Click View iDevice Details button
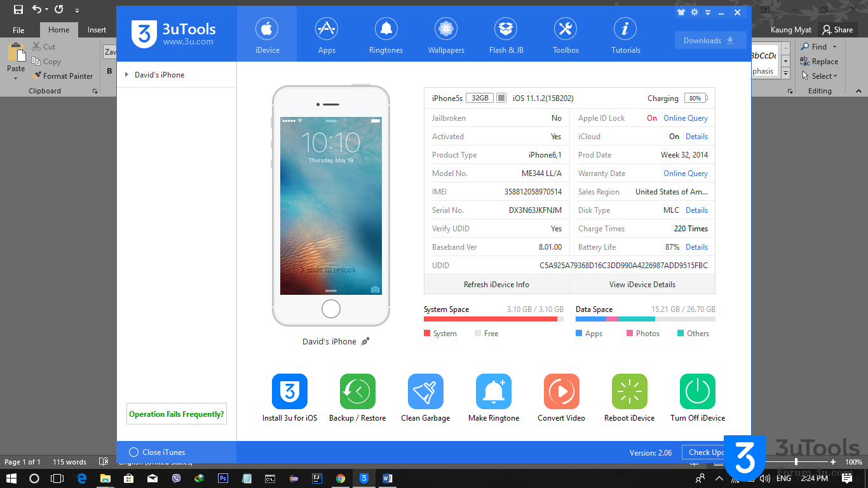 pos(642,285)
